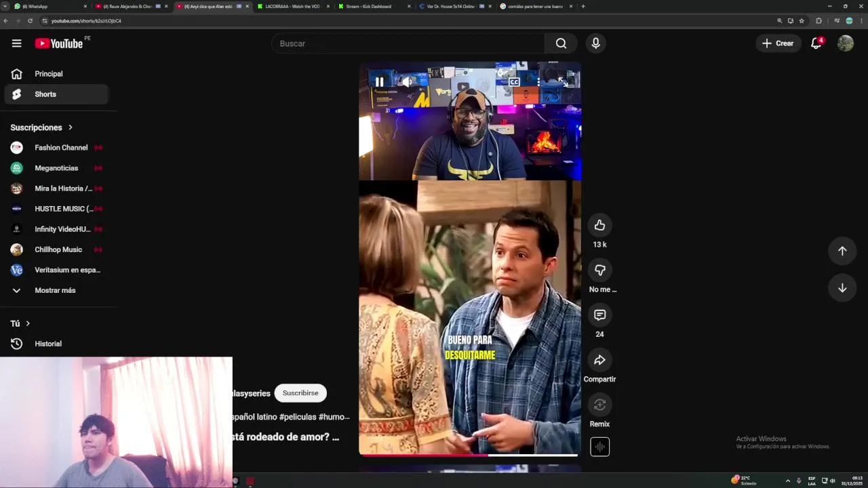868x488 pixels.
Task: Open the sound waveform button below Remix
Action: click(x=599, y=447)
